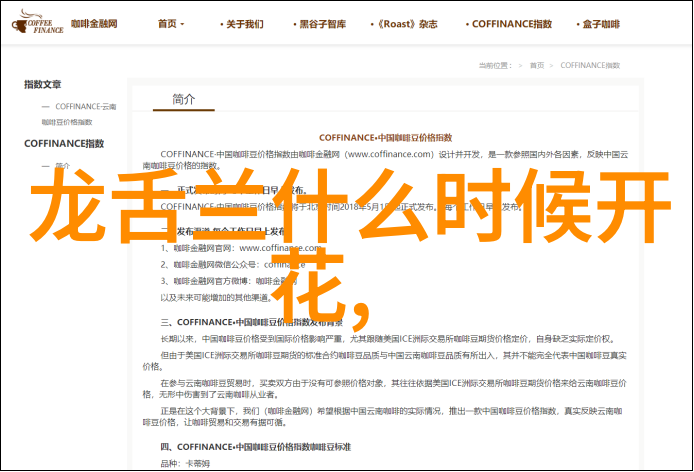Click 首页 breadcrumb link
694x472 pixels.
point(537,66)
